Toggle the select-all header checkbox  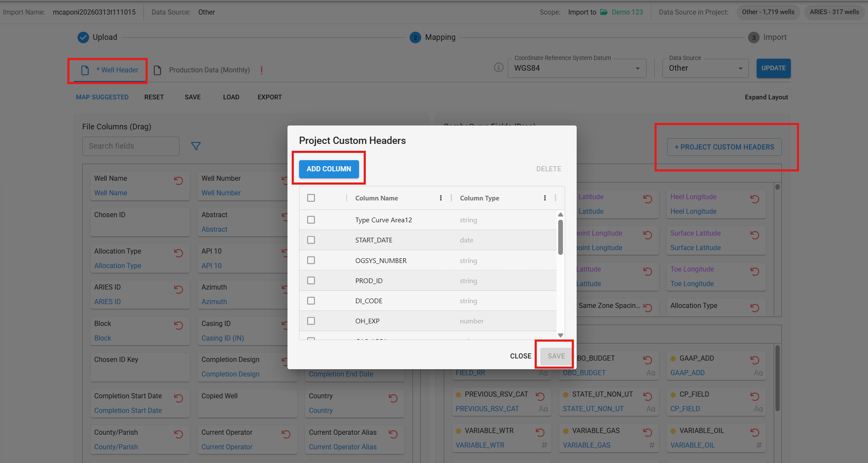coord(311,198)
